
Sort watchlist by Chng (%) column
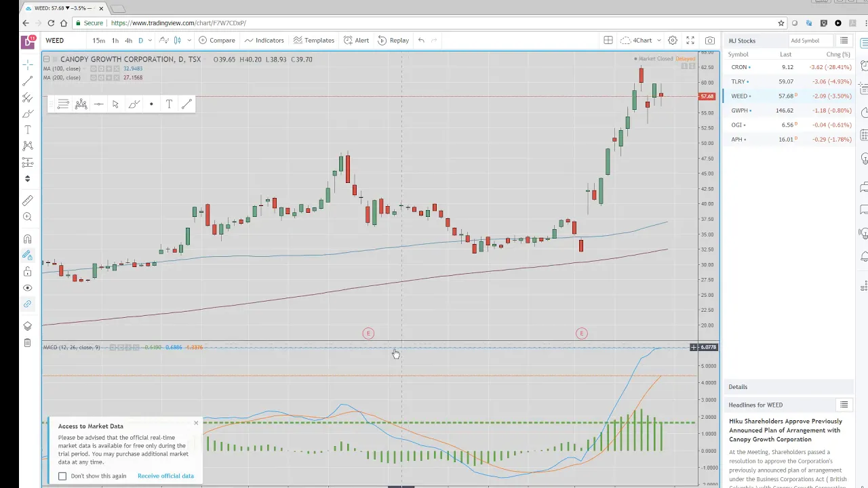point(838,54)
